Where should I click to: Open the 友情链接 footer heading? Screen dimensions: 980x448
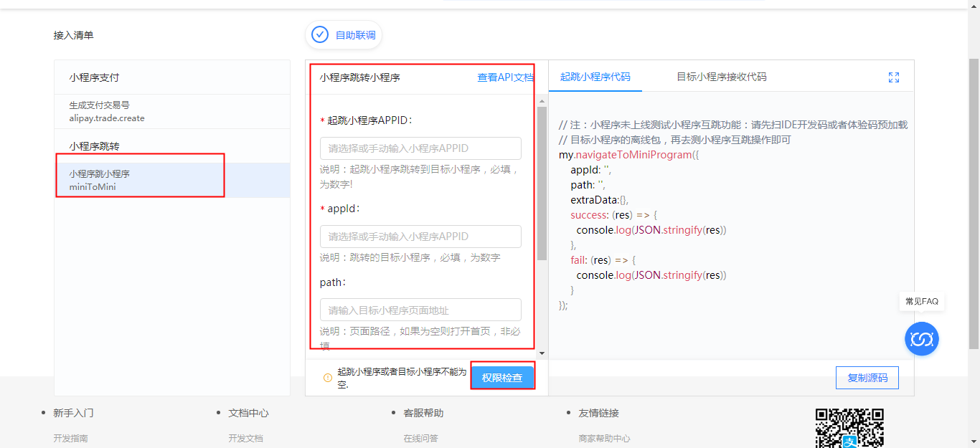coord(598,413)
